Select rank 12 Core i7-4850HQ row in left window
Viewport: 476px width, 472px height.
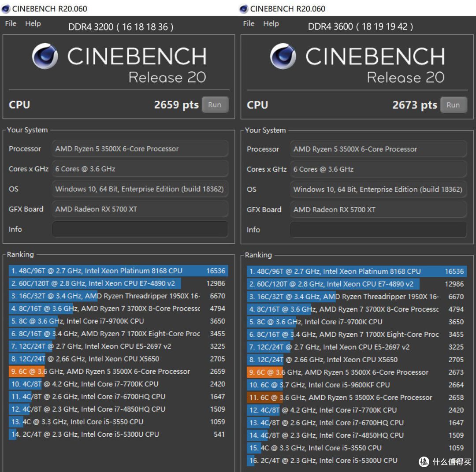(x=119, y=409)
